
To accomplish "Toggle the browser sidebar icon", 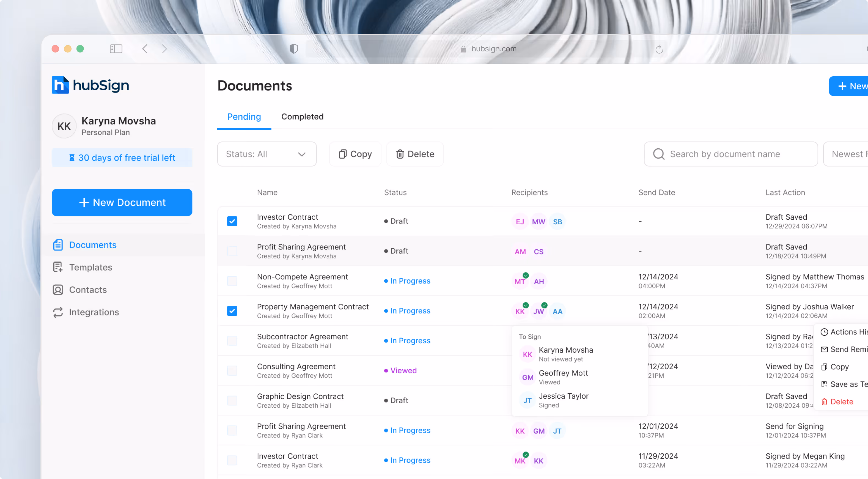I will coord(116,49).
